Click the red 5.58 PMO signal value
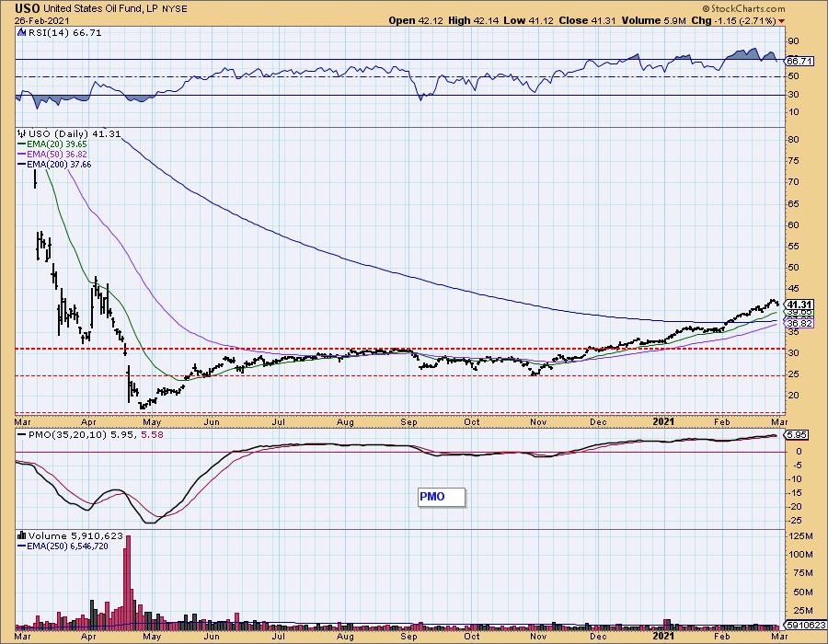828x644 pixels. pos(151,435)
